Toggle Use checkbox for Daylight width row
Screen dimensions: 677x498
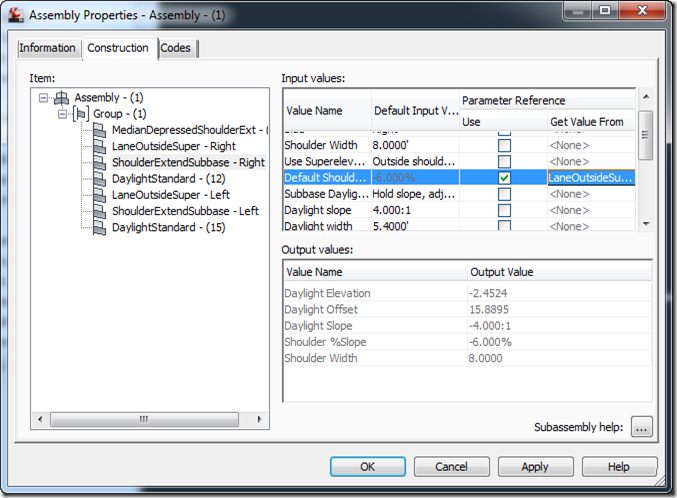[x=504, y=225]
